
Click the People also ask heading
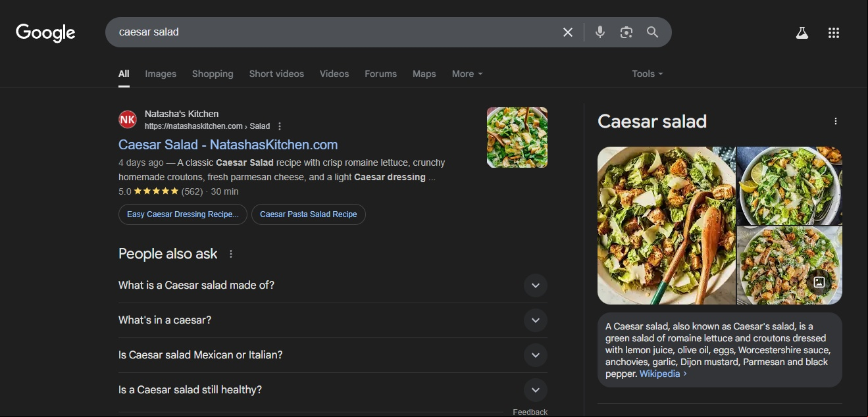[168, 254]
